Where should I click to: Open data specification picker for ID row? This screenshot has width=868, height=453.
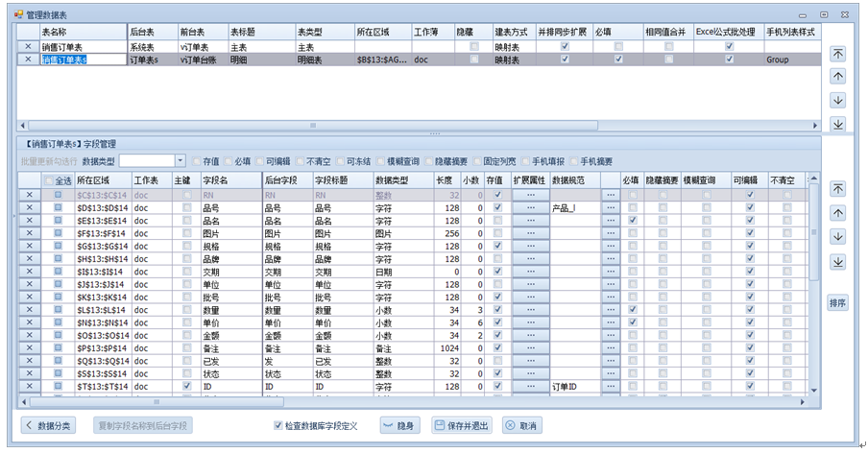(611, 386)
